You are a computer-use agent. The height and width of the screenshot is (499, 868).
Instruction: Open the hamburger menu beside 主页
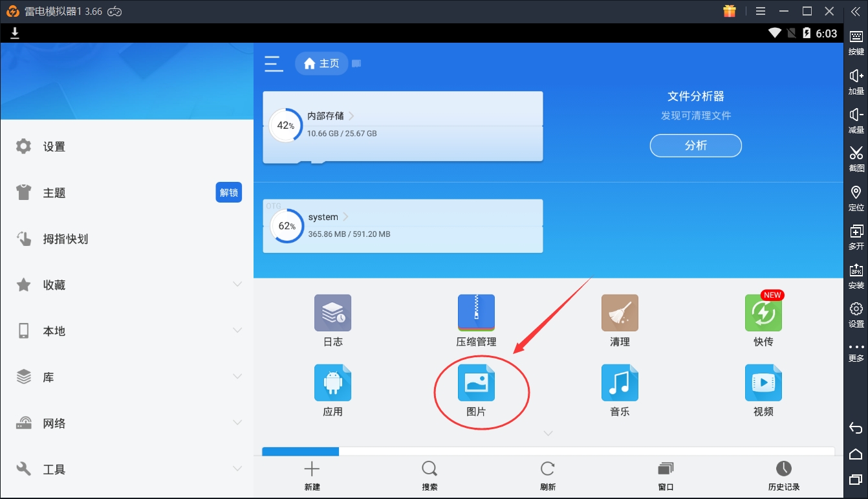273,63
